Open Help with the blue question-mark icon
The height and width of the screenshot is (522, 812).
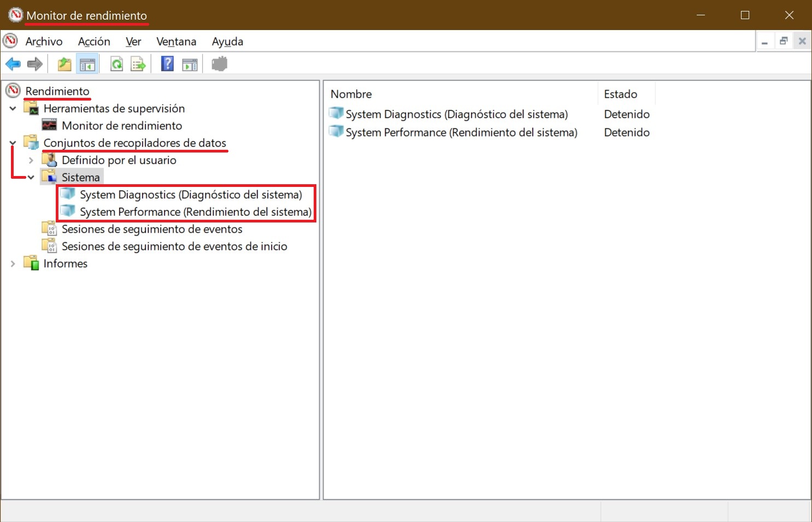(x=167, y=64)
